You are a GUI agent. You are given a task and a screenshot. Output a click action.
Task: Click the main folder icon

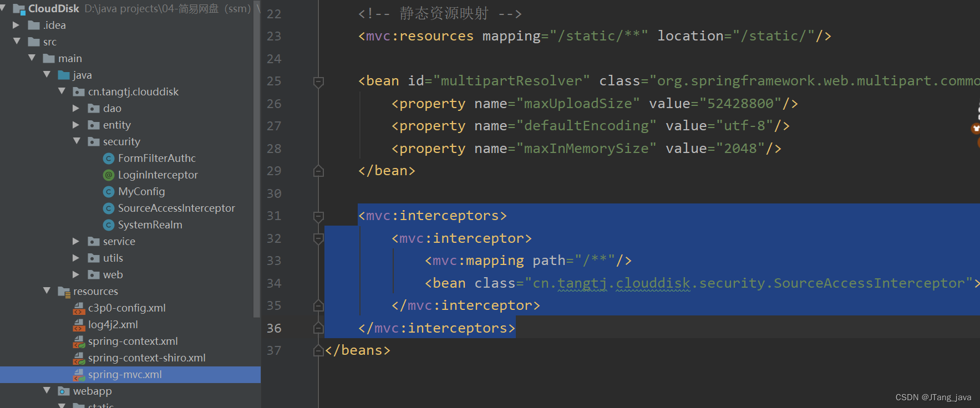[49, 58]
